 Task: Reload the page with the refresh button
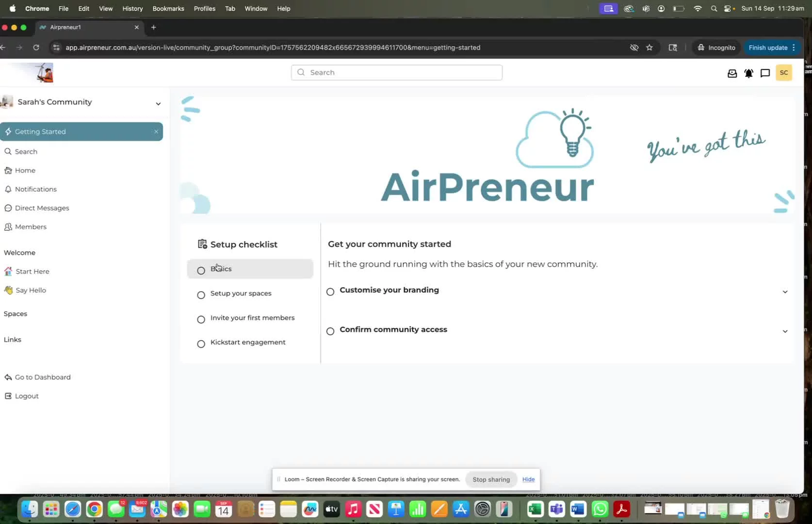[x=36, y=48]
